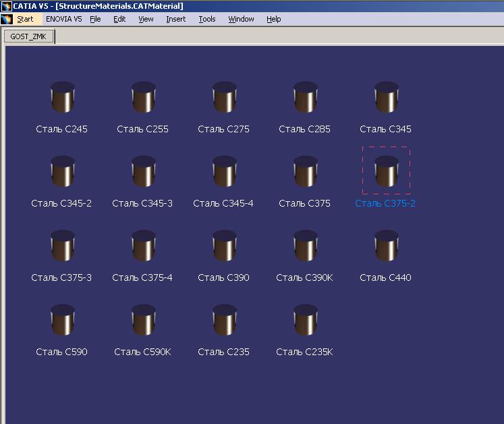Click the label text "Сталь C245"
Image resolution: width=504 pixels, height=424 pixels.
(x=61, y=129)
